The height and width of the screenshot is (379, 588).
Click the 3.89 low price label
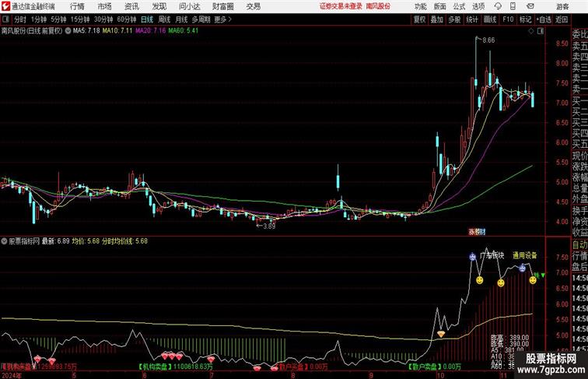click(x=269, y=226)
